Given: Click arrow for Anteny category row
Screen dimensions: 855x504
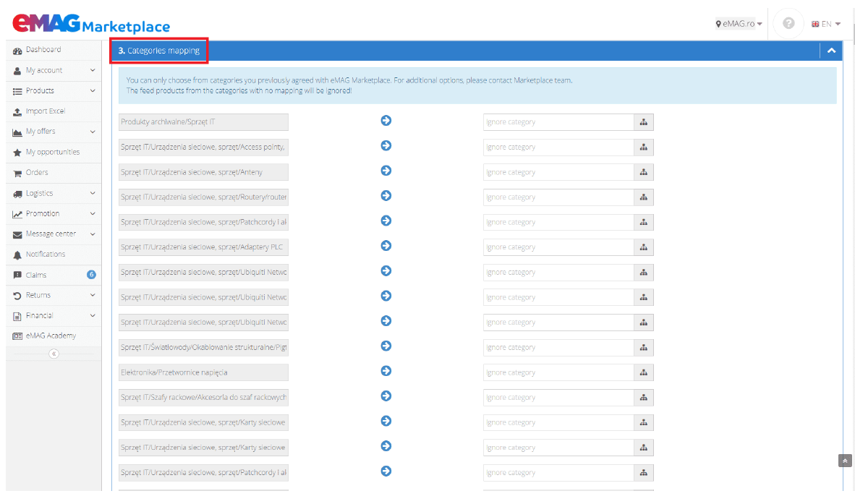Looking at the screenshot, I should point(386,171).
